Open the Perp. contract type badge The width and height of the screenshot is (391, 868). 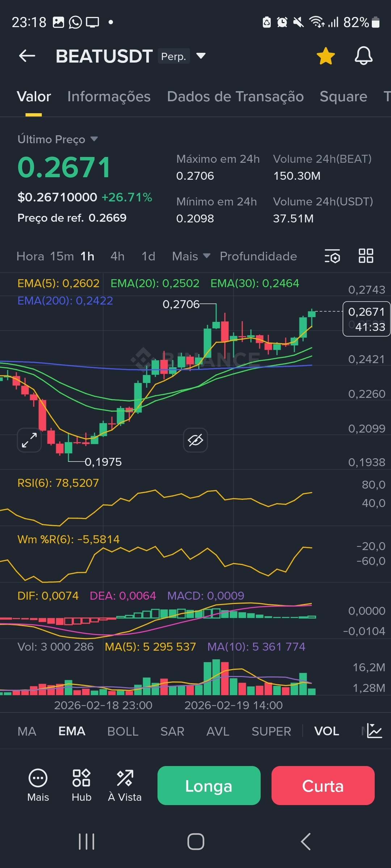tap(174, 56)
